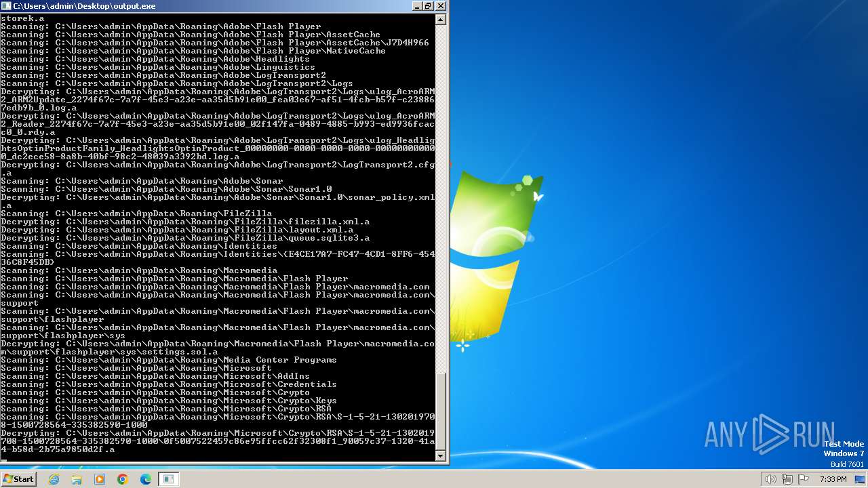Open Windows Explorer folder icon in taskbar
This screenshot has width=868, height=488.
[x=77, y=479]
